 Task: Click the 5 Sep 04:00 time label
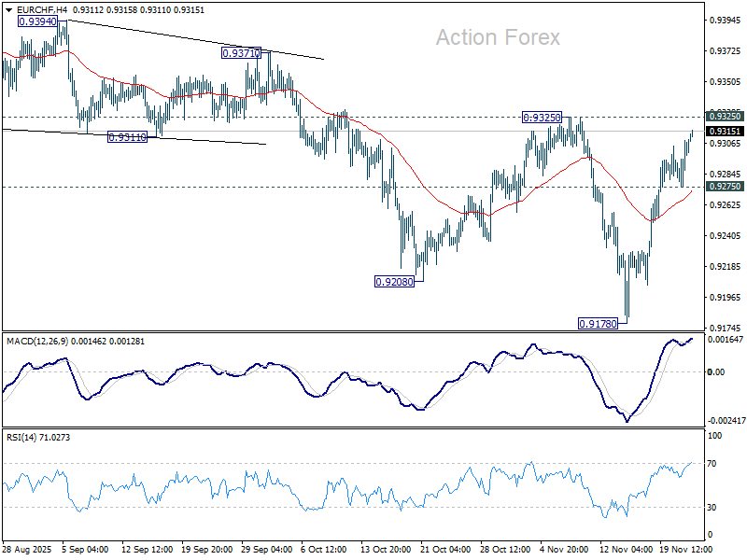86,549
